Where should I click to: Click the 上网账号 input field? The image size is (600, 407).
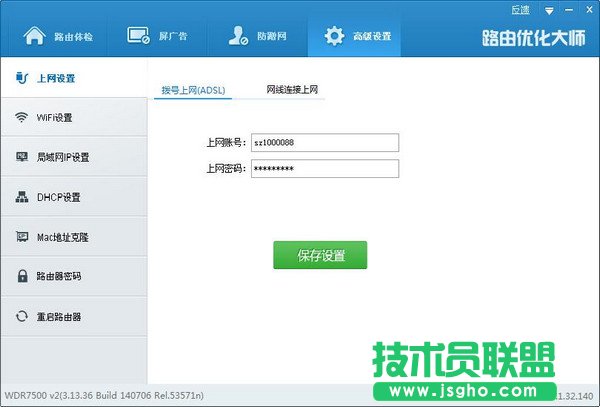coord(324,143)
